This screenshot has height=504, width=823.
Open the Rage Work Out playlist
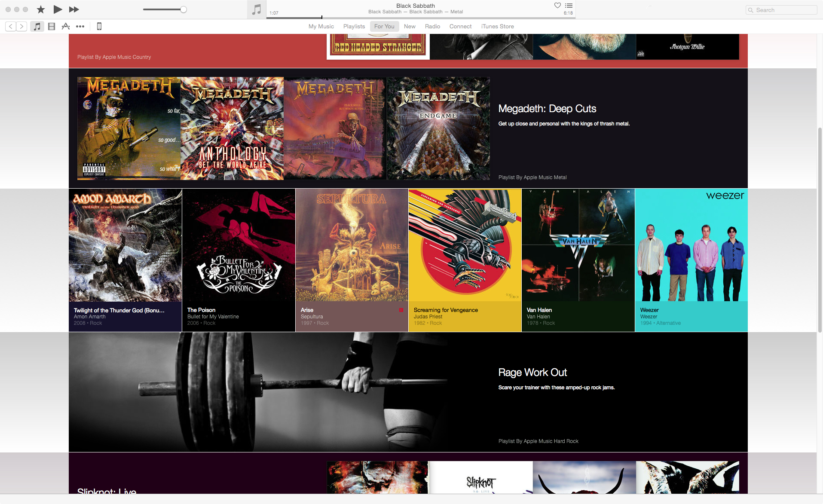pyautogui.click(x=532, y=373)
